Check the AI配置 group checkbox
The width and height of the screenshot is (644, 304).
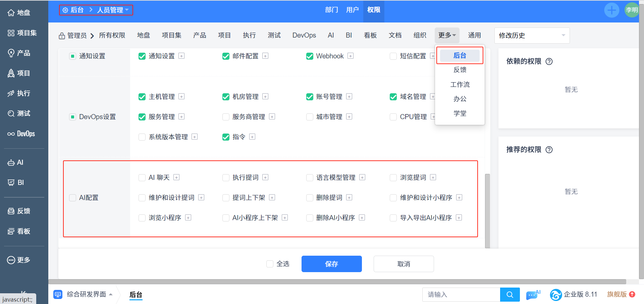[72, 198]
